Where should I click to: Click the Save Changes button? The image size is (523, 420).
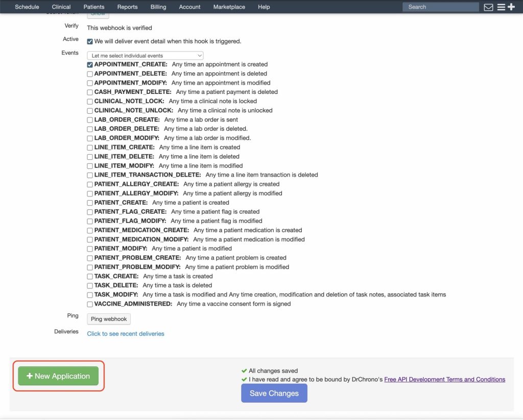(x=274, y=393)
